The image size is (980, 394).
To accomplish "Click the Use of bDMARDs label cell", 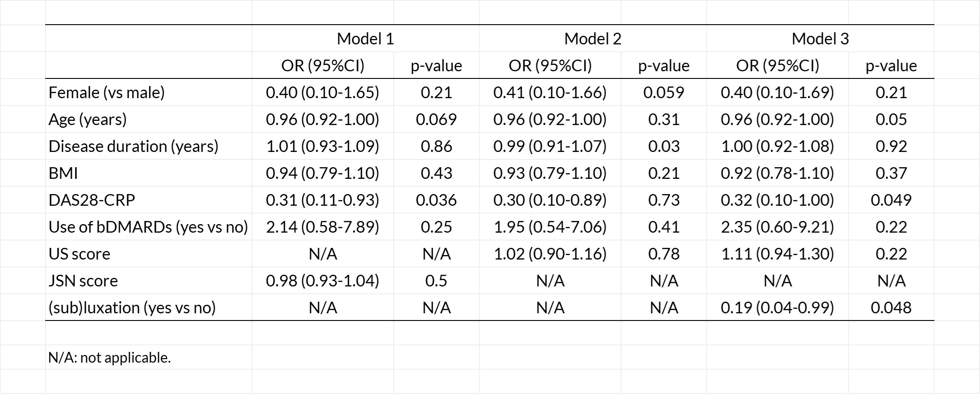I will pyautogui.click(x=148, y=227).
